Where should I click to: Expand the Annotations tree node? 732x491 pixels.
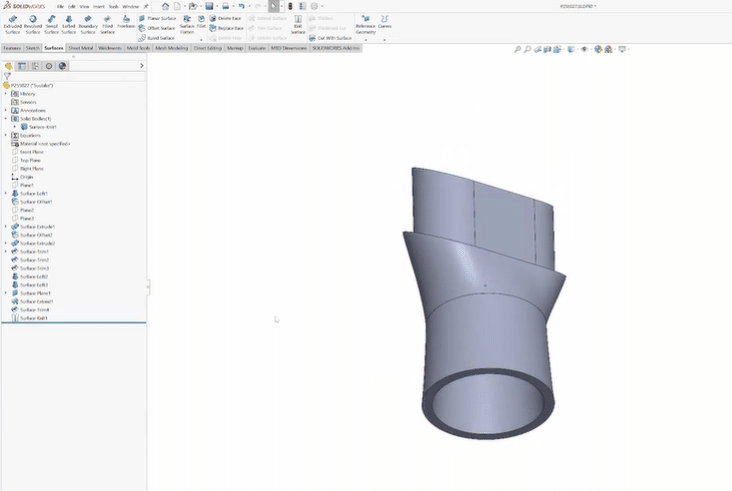6,111
